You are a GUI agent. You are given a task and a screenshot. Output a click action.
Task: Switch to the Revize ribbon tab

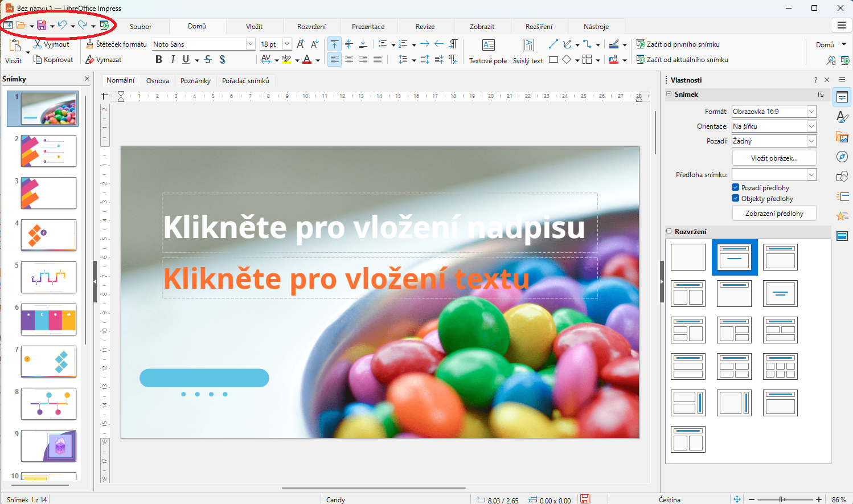pyautogui.click(x=425, y=26)
